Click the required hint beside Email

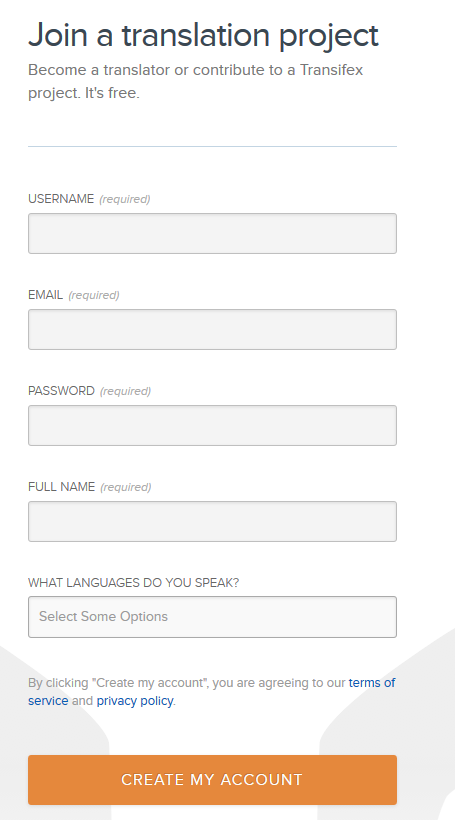point(94,295)
